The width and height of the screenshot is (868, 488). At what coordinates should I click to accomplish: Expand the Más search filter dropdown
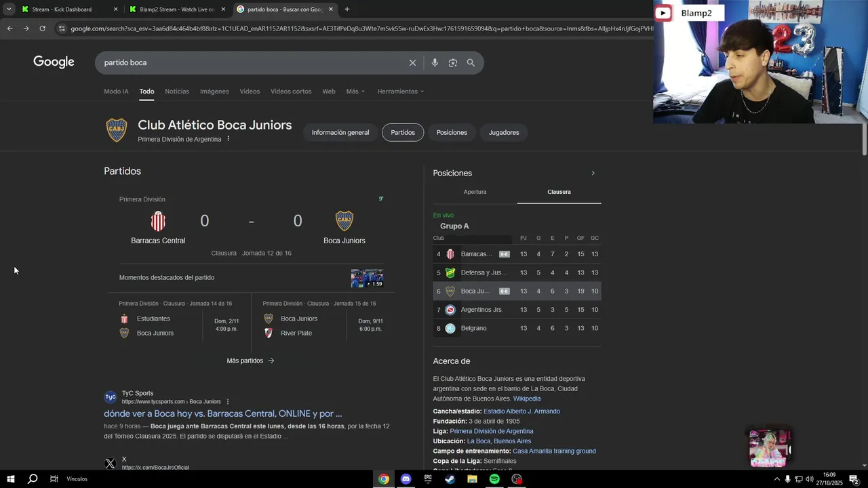[x=355, y=91]
